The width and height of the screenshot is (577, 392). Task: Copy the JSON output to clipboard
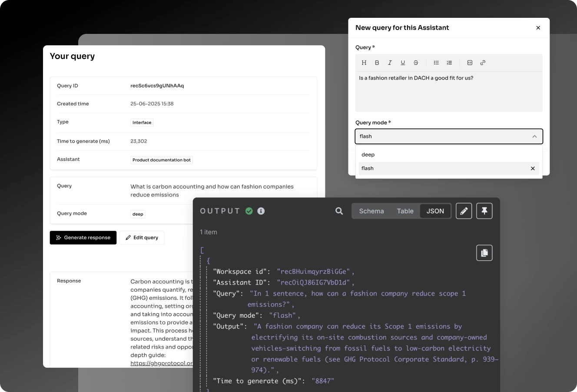point(484,252)
